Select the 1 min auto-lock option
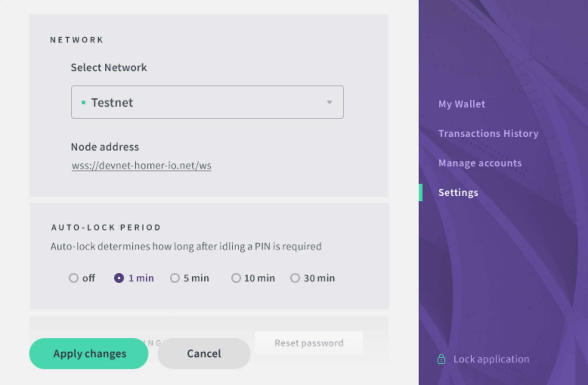Viewport: 588px width, 385px height. click(119, 278)
